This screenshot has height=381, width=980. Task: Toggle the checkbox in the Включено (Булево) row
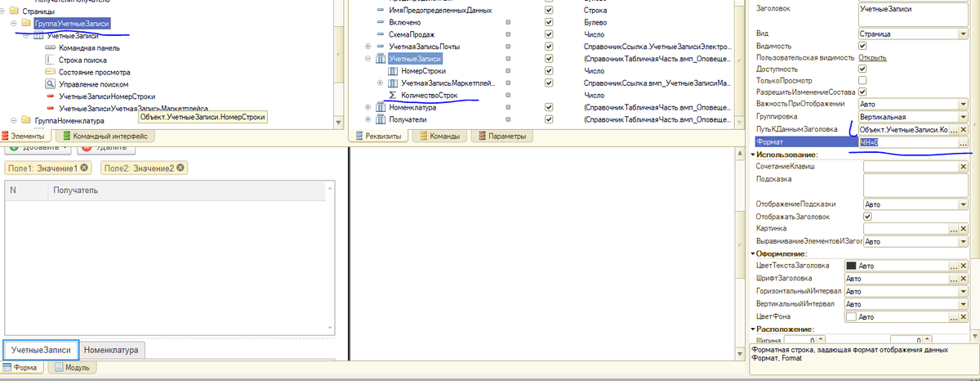tap(549, 24)
